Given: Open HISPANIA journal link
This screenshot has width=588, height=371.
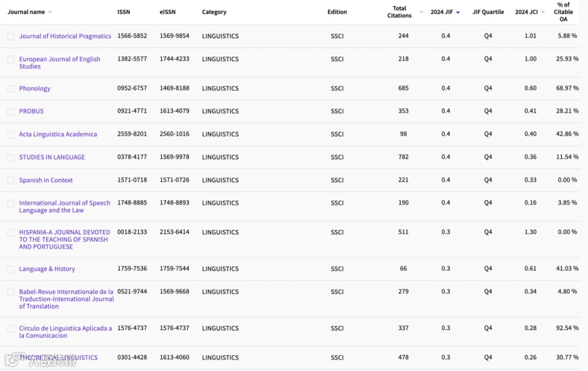Looking at the screenshot, I should (64, 239).
